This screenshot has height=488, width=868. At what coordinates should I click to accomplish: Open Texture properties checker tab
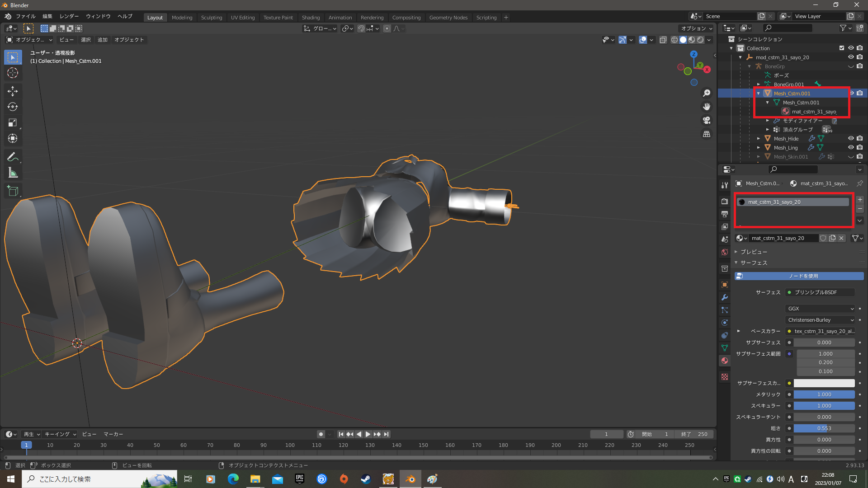[x=725, y=377]
